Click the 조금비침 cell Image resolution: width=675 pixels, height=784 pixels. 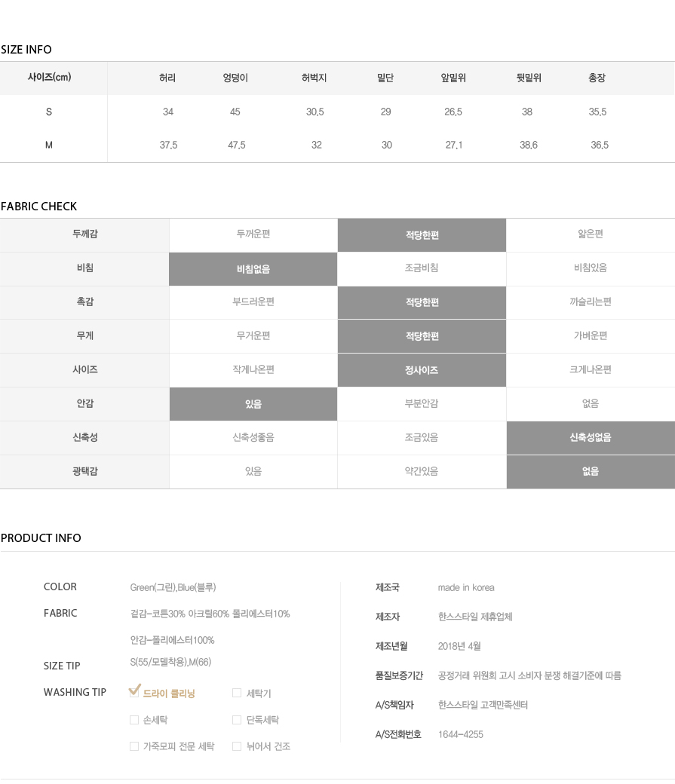tap(422, 268)
